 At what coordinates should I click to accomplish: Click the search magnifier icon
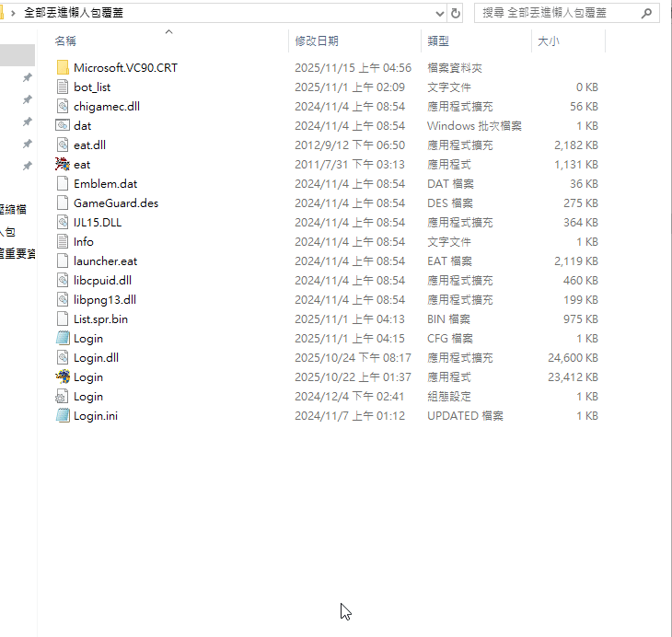click(646, 13)
